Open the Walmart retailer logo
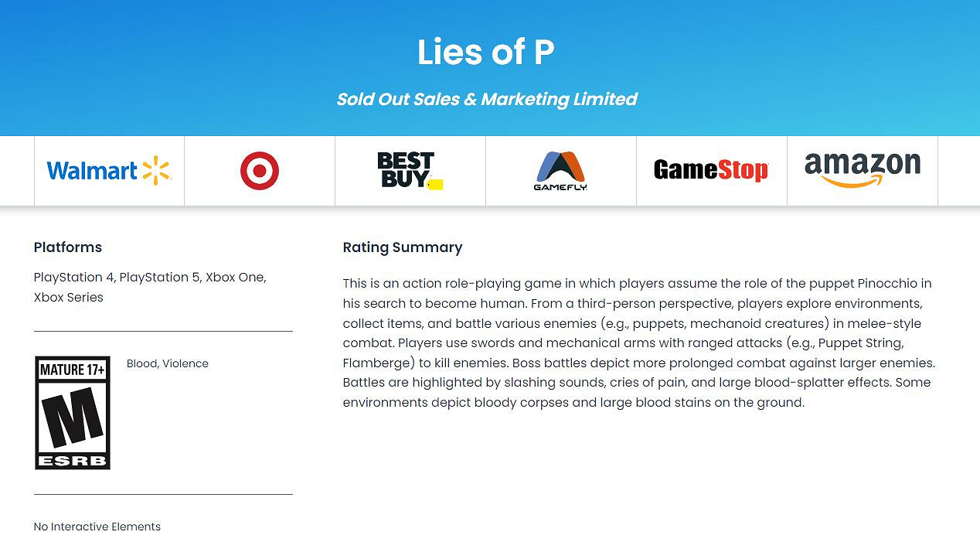Viewport: 980px width, 559px height. click(x=109, y=171)
